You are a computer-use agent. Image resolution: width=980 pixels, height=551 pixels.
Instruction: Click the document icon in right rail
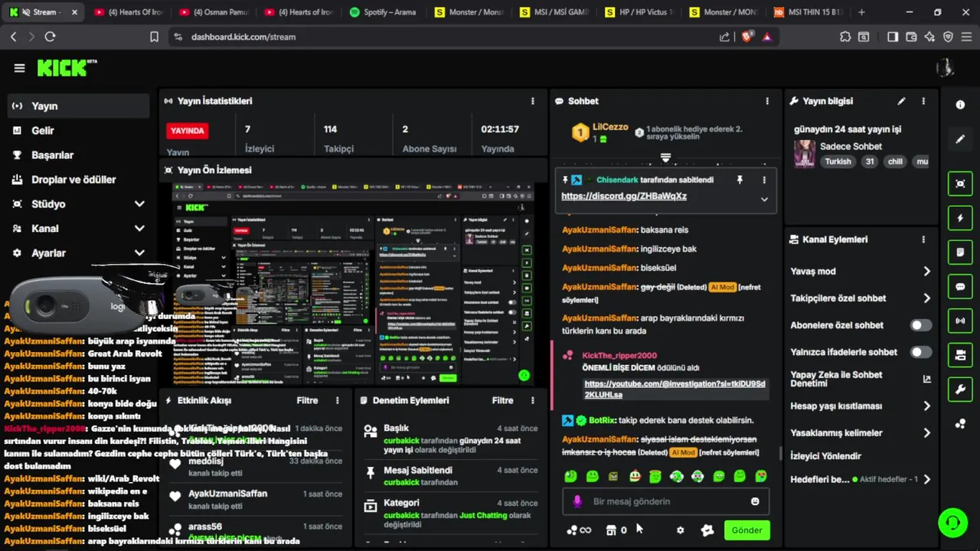[x=960, y=252]
